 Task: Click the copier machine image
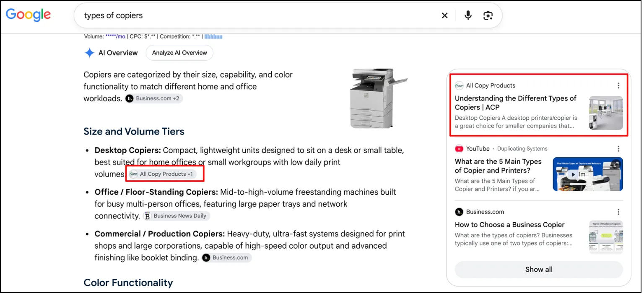(378, 98)
